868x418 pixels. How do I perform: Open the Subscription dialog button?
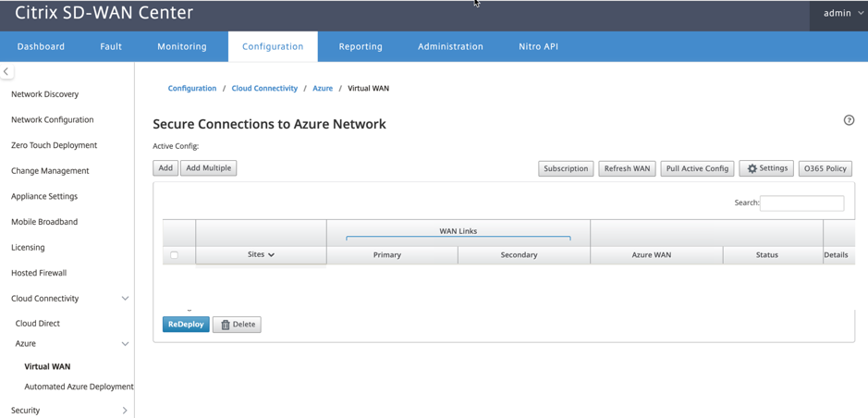tap(566, 169)
